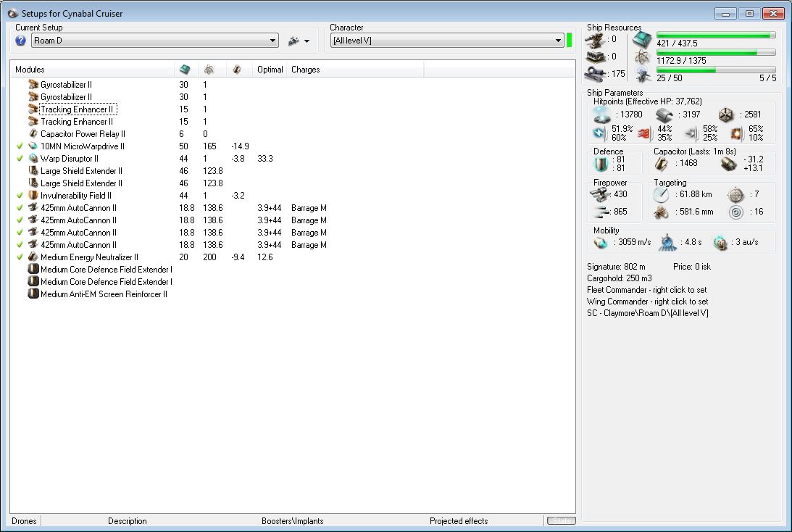The image size is (792, 532).
Task: Click the align time icon beside 4.8 s
Action: [667, 243]
